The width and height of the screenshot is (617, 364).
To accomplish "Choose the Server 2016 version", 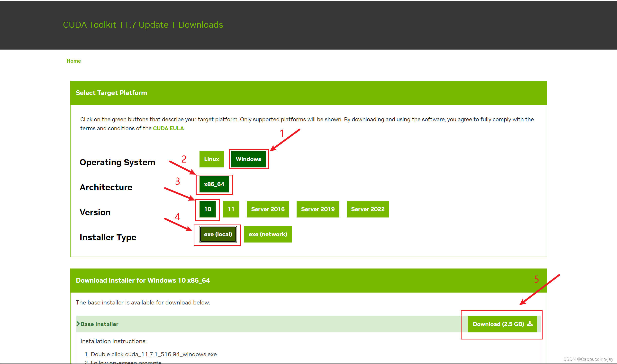I will coord(268,209).
